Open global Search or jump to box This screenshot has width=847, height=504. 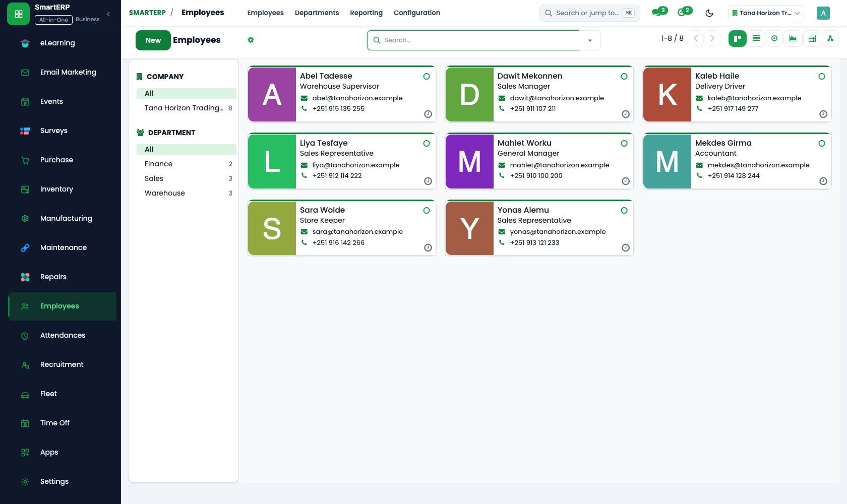[x=589, y=13]
